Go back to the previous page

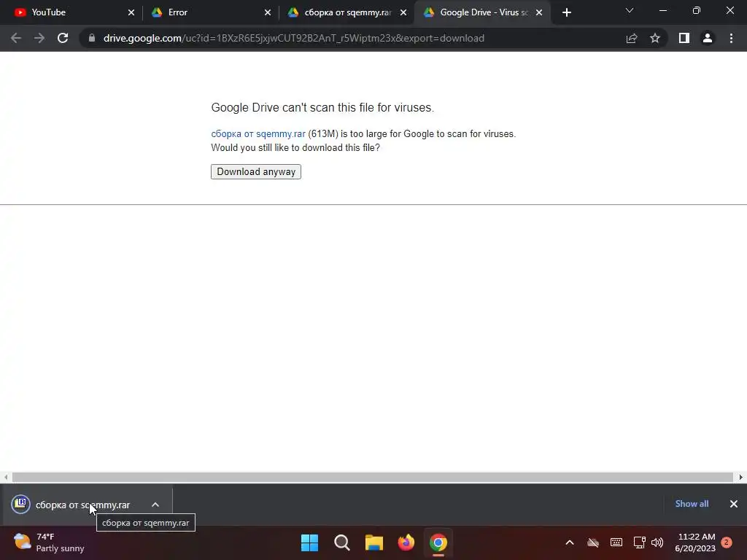(16, 38)
